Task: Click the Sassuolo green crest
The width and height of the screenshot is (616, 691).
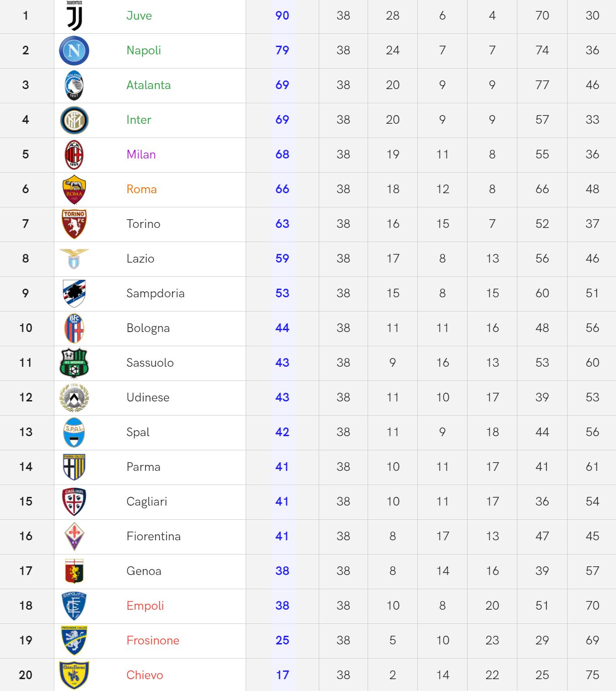Action: point(74,363)
